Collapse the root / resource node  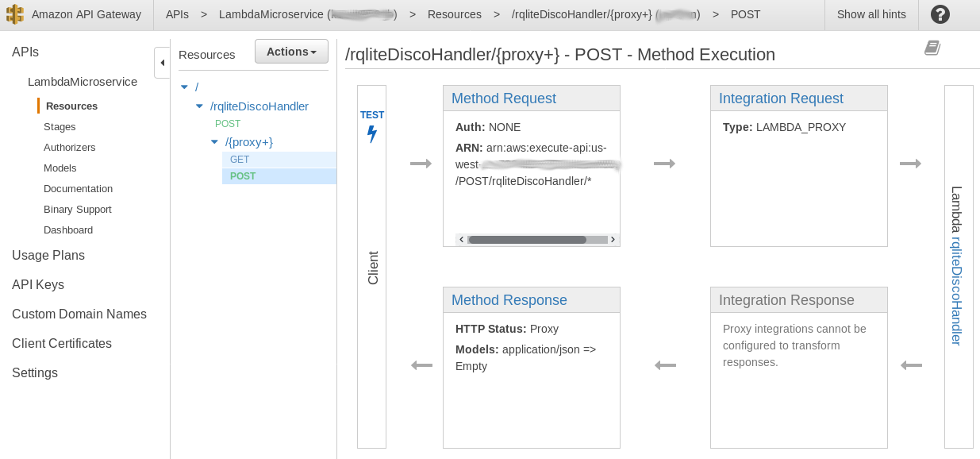[x=185, y=87]
